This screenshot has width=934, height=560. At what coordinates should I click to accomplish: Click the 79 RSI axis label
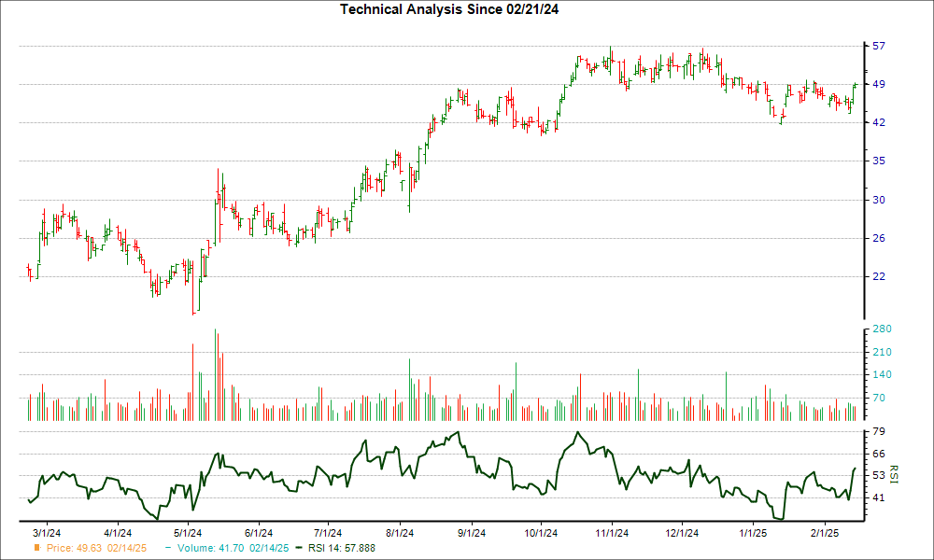pyautogui.click(x=879, y=431)
